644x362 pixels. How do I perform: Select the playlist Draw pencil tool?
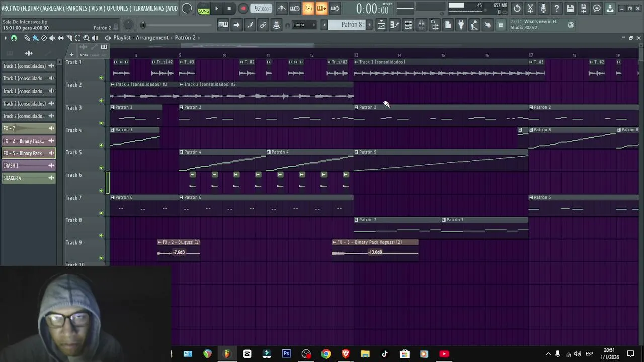27,38
